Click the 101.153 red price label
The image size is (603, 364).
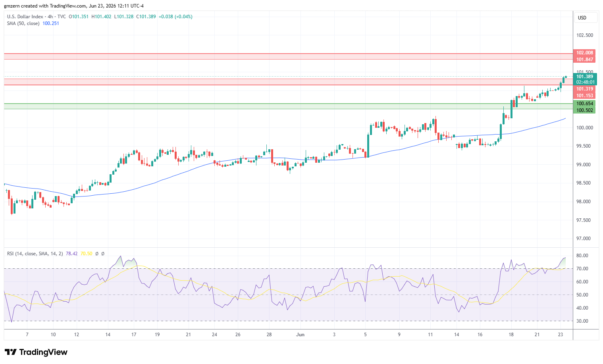tap(585, 96)
